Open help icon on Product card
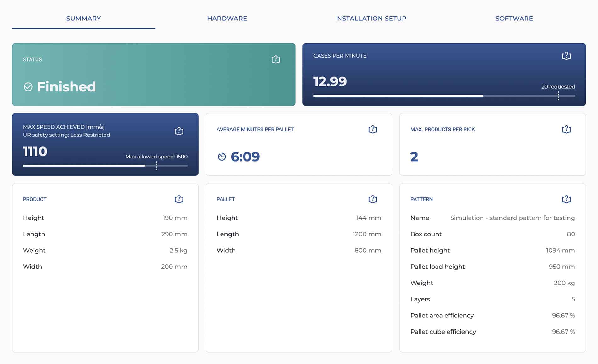598x364 pixels. pyautogui.click(x=179, y=199)
